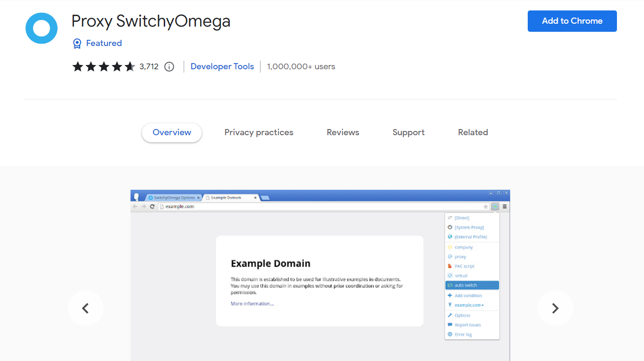Click the Proxy SwitchyOmega extension logo
Image resolution: width=644 pixels, height=361 pixels.
coord(41,28)
